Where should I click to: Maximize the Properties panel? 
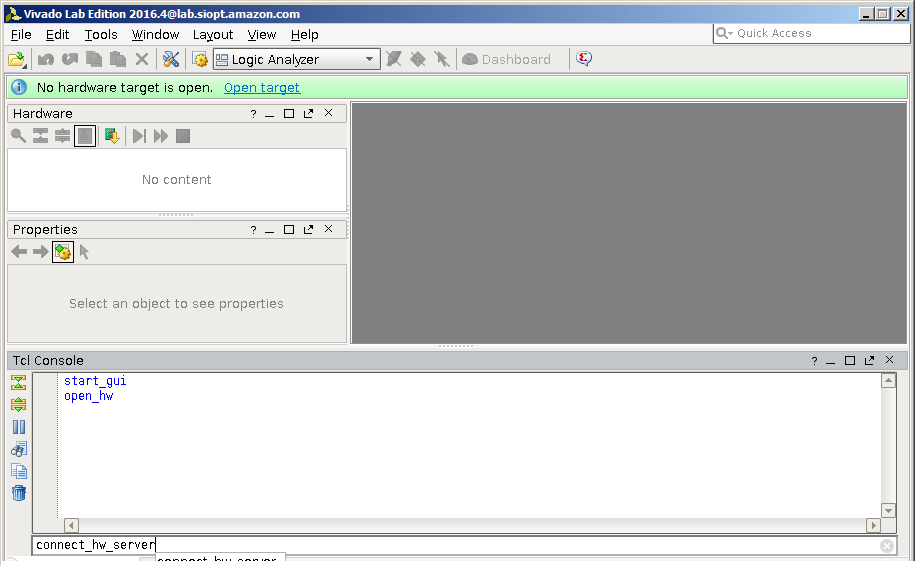click(x=289, y=229)
